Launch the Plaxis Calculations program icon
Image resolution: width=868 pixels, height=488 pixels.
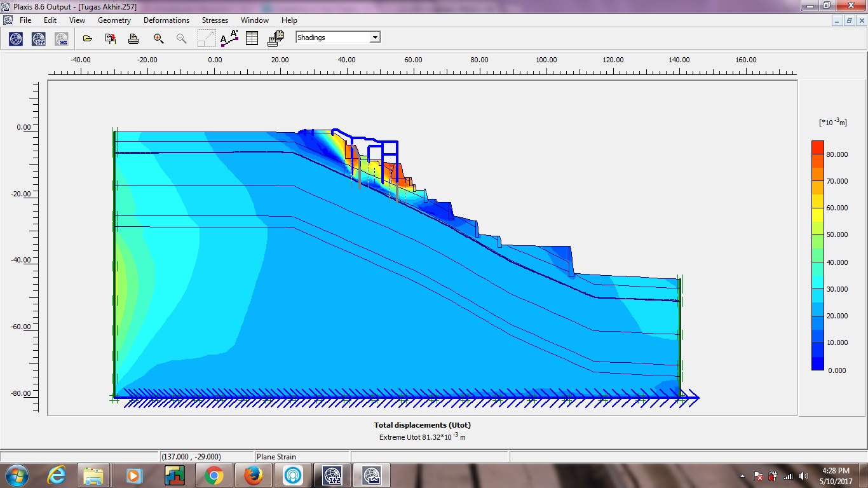click(x=39, y=39)
